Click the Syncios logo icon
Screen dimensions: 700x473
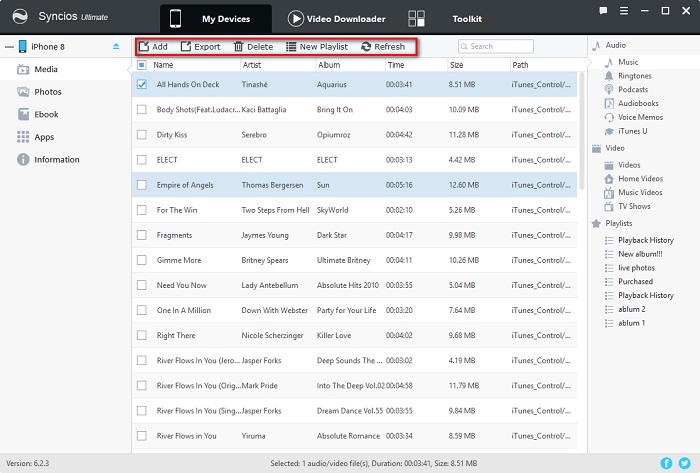pos(20,17)
